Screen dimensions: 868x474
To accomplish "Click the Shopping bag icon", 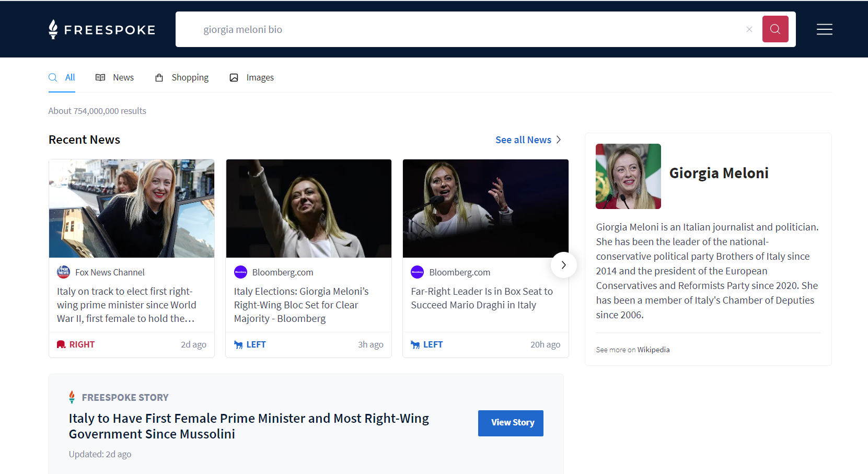I will [x=159, y=77].
